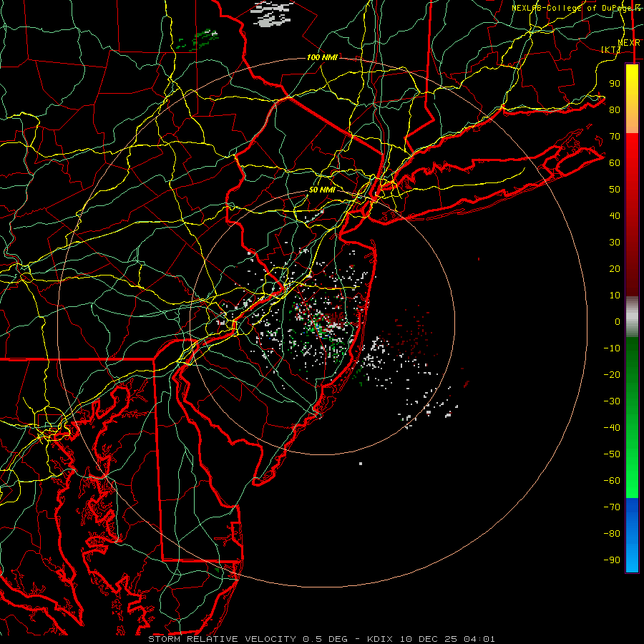Click the "100 NMI" range ring label
Image resolution: width=644 pixels, height=644 pixels.
point(322,57)
